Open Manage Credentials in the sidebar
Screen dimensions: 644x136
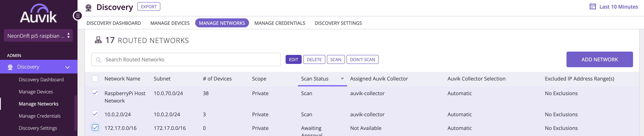40,116
